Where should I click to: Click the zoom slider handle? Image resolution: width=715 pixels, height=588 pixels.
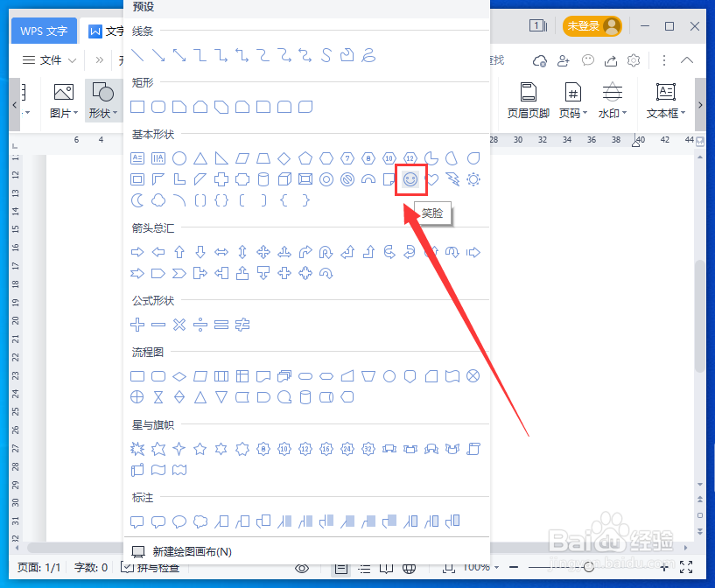click(x=589, y=568)
